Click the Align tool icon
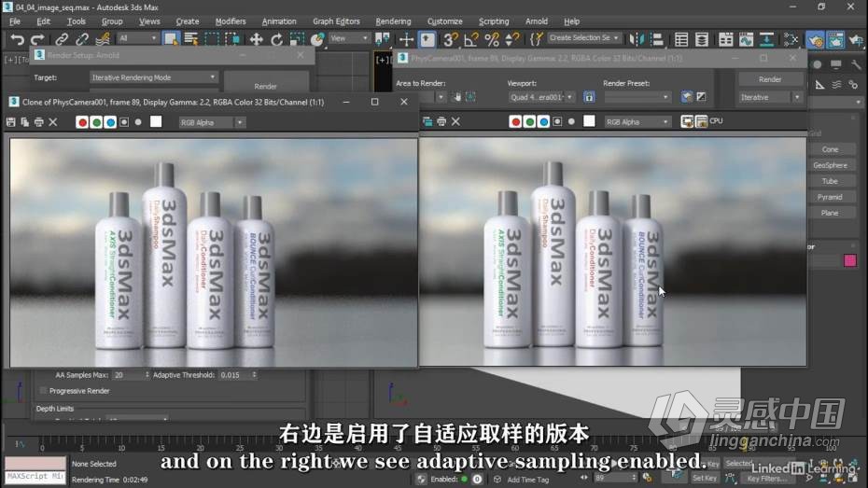Viewport: 868px width, 488px height. 657,39
